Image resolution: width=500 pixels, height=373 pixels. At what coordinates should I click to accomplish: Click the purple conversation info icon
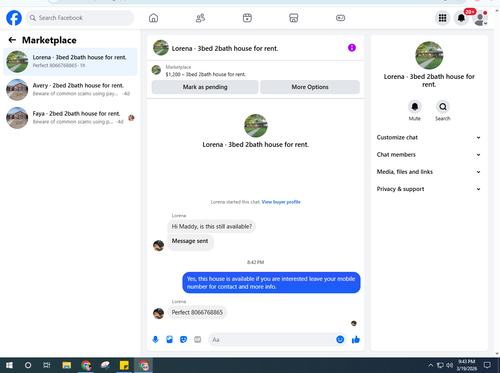pyautogui.click(x=352, y=48)
